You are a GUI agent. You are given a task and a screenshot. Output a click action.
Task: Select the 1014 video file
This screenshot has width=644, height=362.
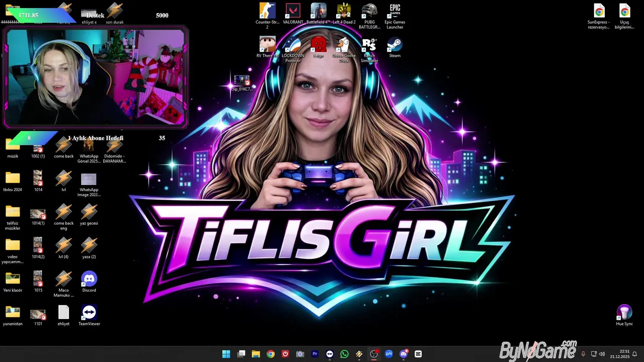(38, 181)
